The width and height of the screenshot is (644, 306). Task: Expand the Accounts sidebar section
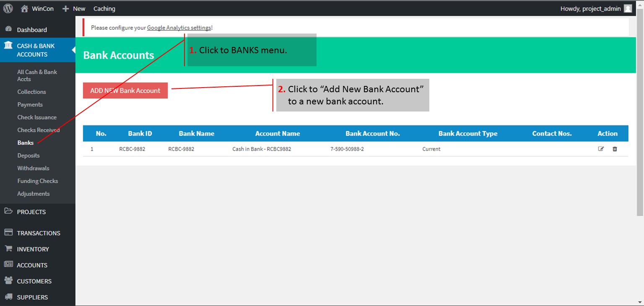pyautogui.click(x=32, y=265)
